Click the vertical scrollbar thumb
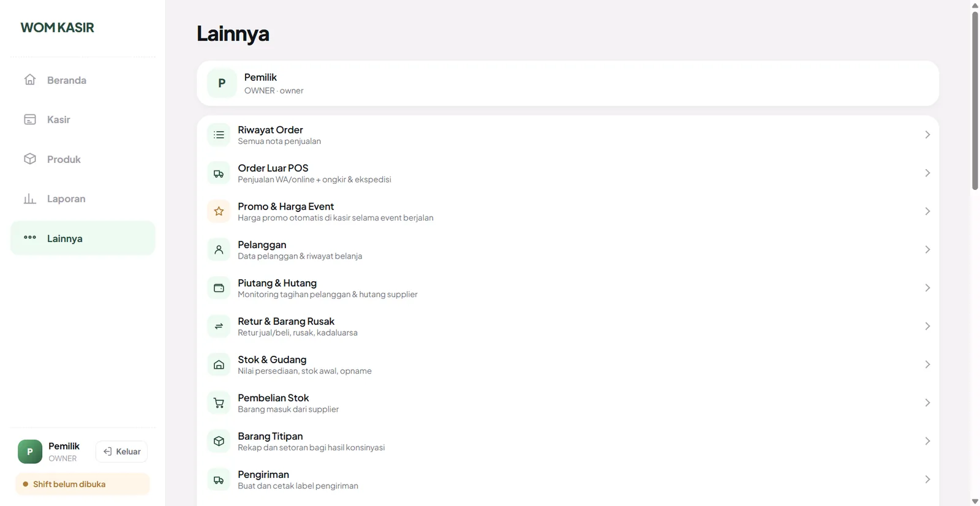This screenshot has height=506, width=980. click(x=975, y=101)
